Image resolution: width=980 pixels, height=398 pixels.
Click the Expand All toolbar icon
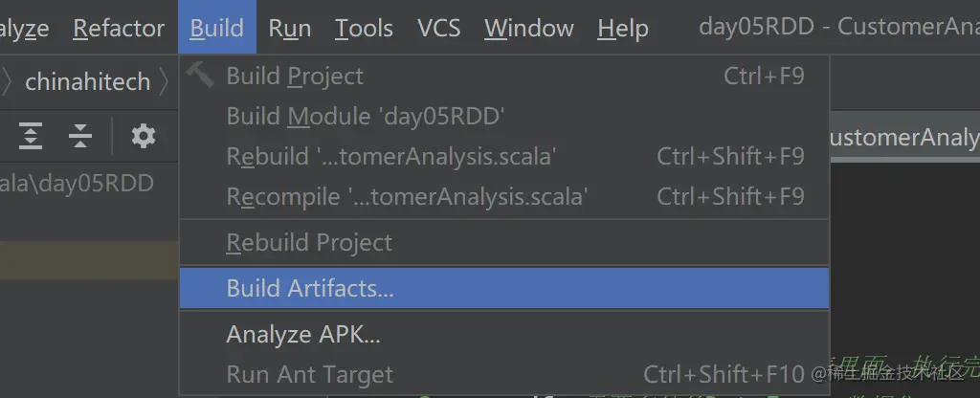pyautogui.click(x=32, y=137)
